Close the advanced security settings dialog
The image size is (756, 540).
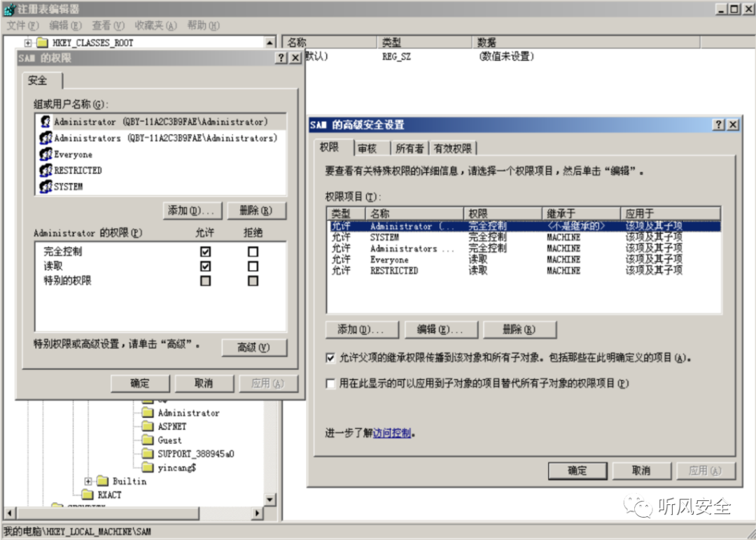(x=733, y=125)
